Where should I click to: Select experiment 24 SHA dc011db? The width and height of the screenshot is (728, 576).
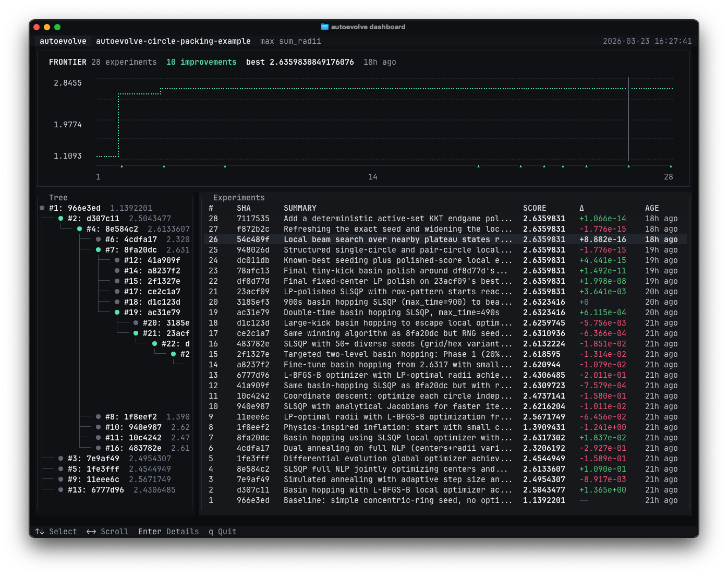click(446, 260)
